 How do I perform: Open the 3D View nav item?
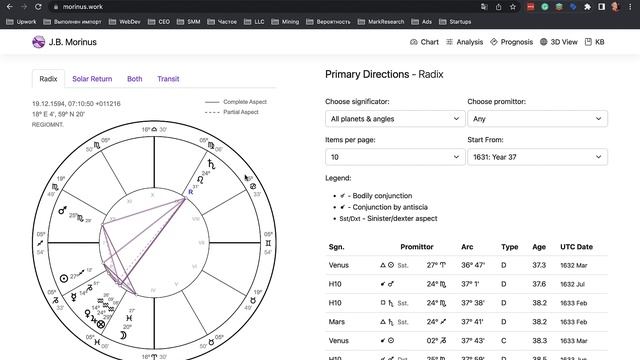559,42
